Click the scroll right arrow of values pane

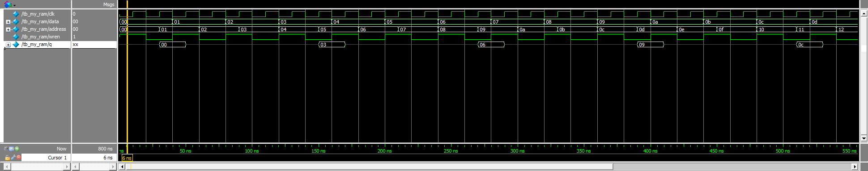click(x=113, y=167)
